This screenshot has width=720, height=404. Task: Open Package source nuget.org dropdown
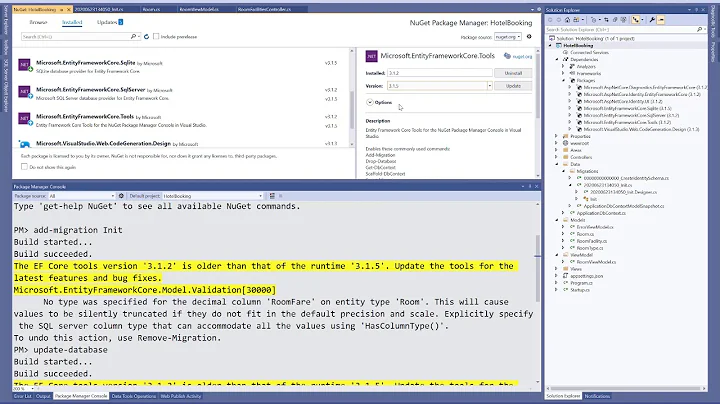tap(507, 37)
